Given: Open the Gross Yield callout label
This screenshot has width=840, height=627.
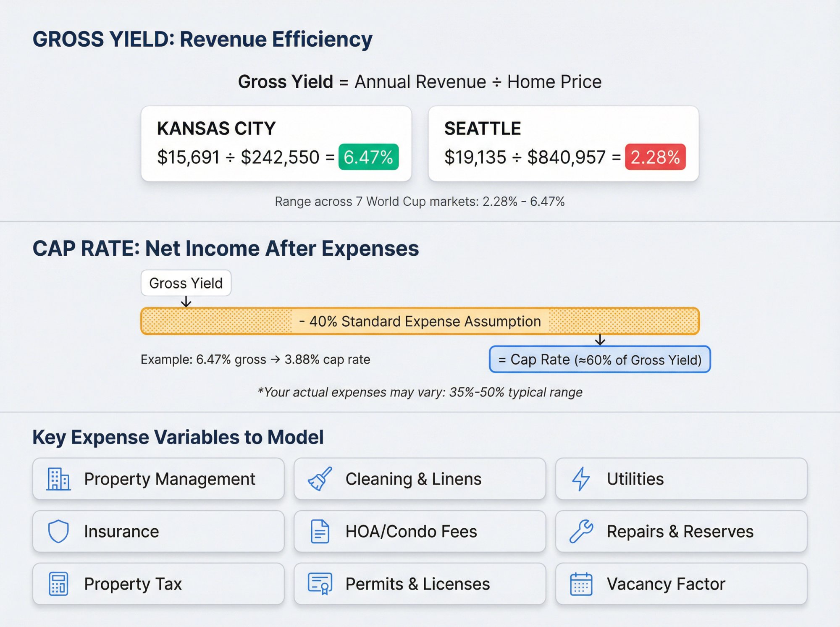Looking at the screenshot, I should pos(186,283).
